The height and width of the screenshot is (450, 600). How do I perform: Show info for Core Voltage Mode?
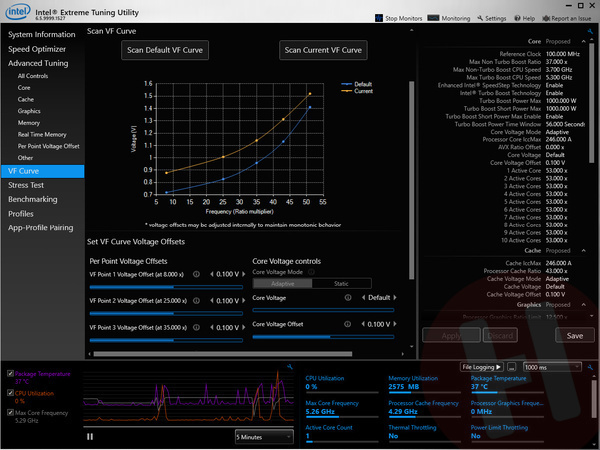311,272
